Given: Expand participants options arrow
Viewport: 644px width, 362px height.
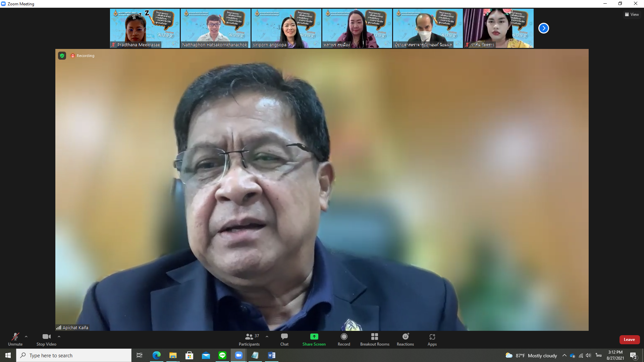Looking at the screenshot, I should [267, 337].
